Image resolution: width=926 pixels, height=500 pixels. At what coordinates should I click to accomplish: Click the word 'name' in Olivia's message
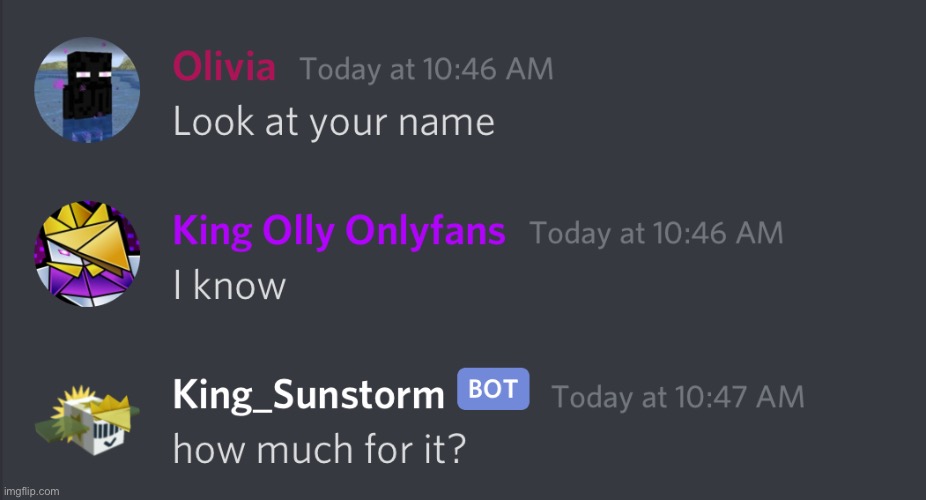(x=446, y=124)
